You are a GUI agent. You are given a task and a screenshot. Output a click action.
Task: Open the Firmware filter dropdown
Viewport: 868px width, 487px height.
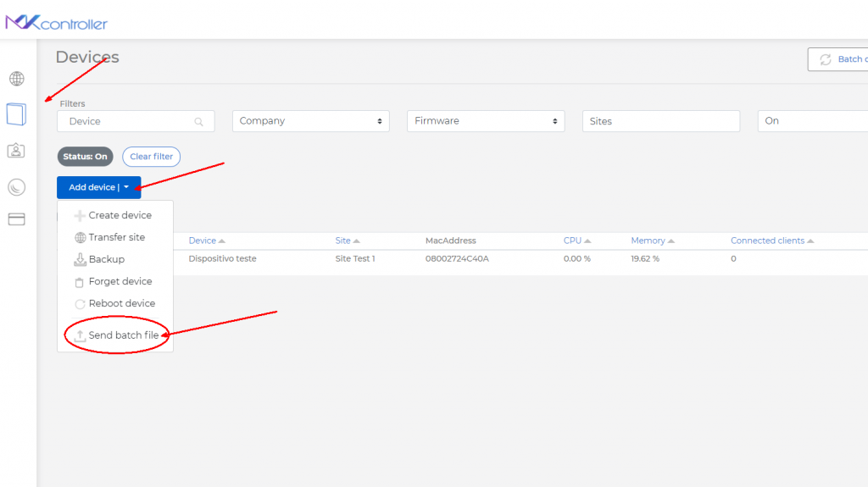tap(486, 121)
